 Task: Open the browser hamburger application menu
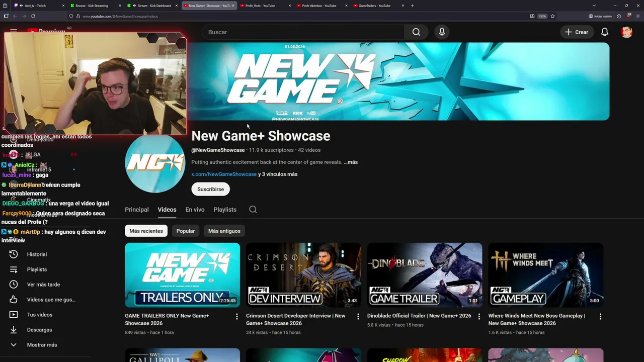click(x=637, y=16)
